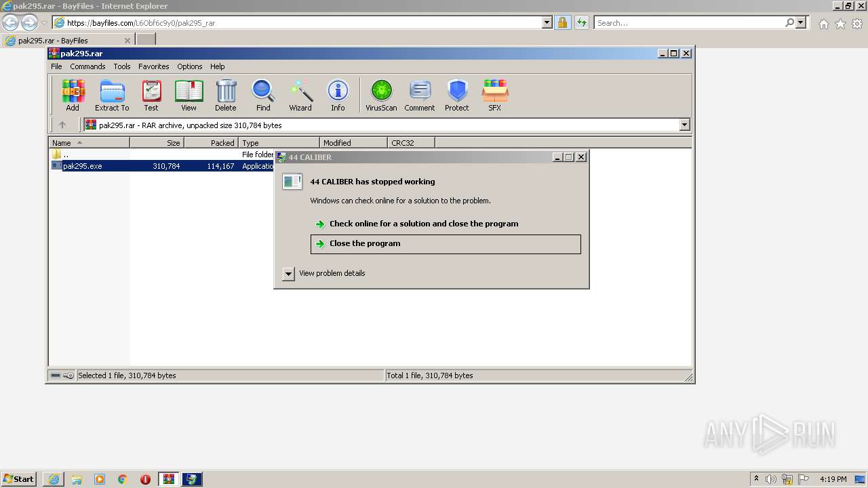
Task: Open a new IE tab
Action: pos(146,40)
